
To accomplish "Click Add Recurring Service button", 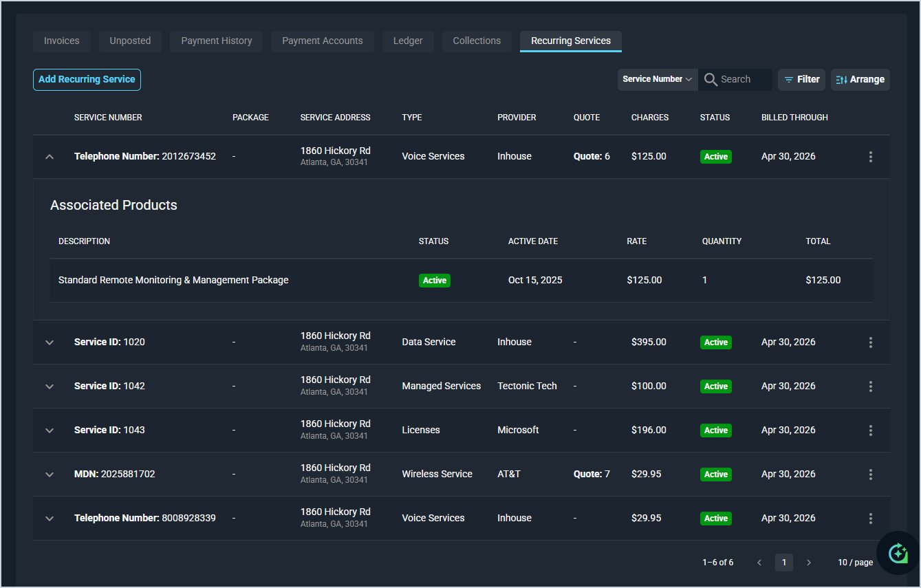I will point(87,80).
